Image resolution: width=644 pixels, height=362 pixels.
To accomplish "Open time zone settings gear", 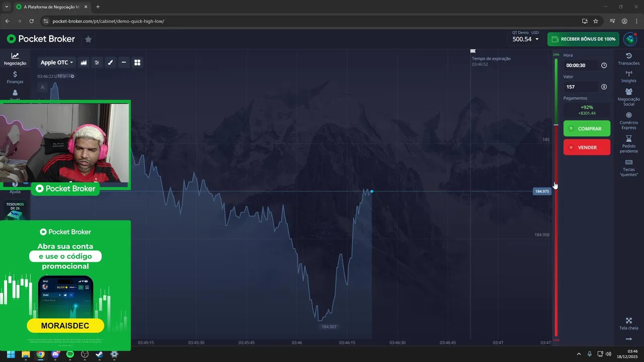I will pyautogui.click(x=72, y=76).
